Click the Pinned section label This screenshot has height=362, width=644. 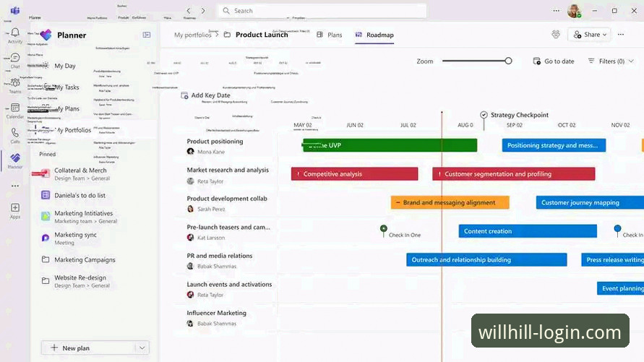[x=47, y=154]
